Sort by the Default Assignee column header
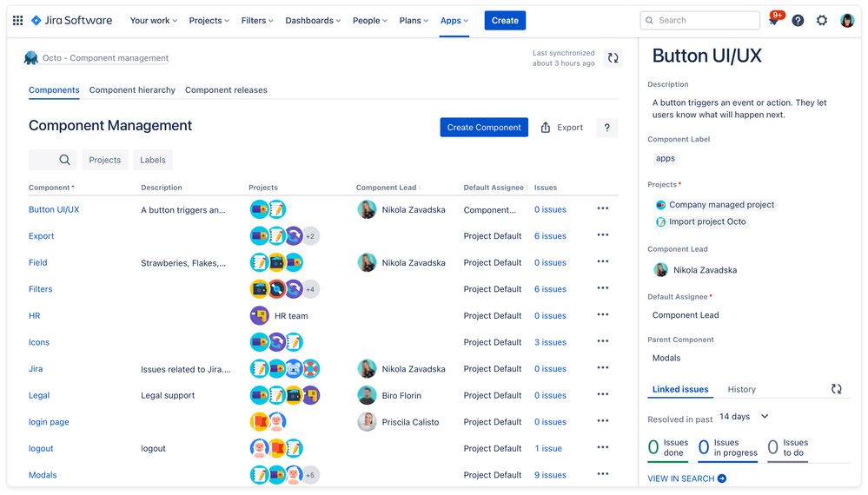Screen dimensions: 868x495 coord(495,188)
